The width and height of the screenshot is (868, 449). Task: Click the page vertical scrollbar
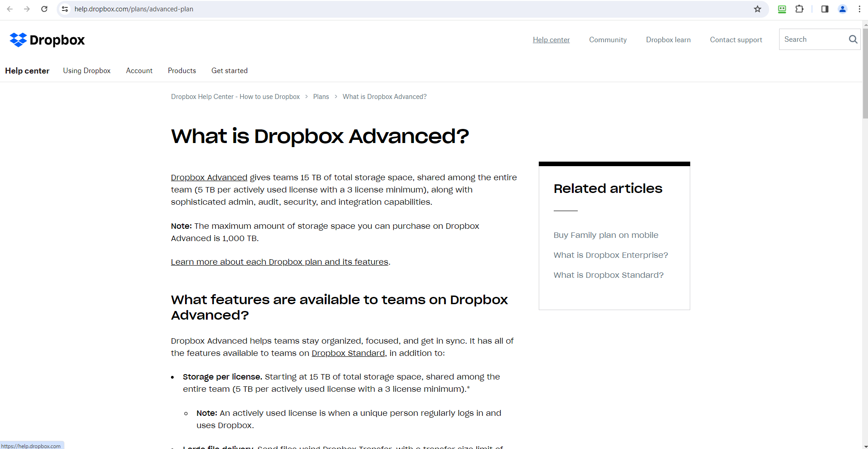[x=865, y=227]
